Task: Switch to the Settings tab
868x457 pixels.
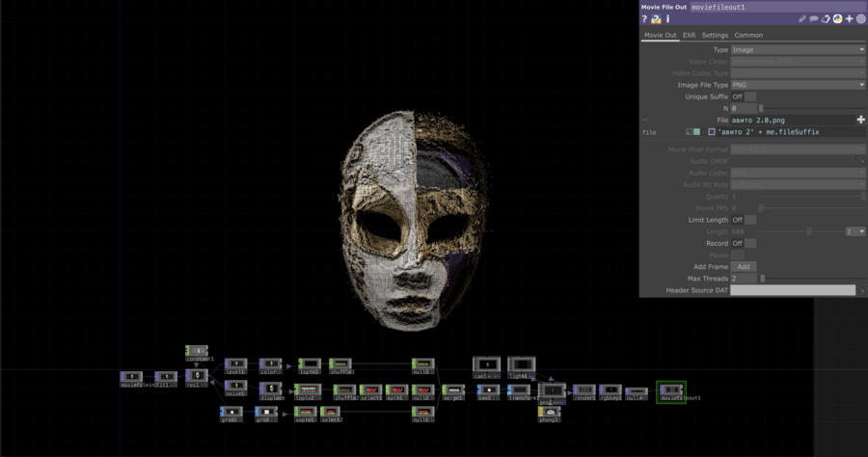Action: coord(715,35)
